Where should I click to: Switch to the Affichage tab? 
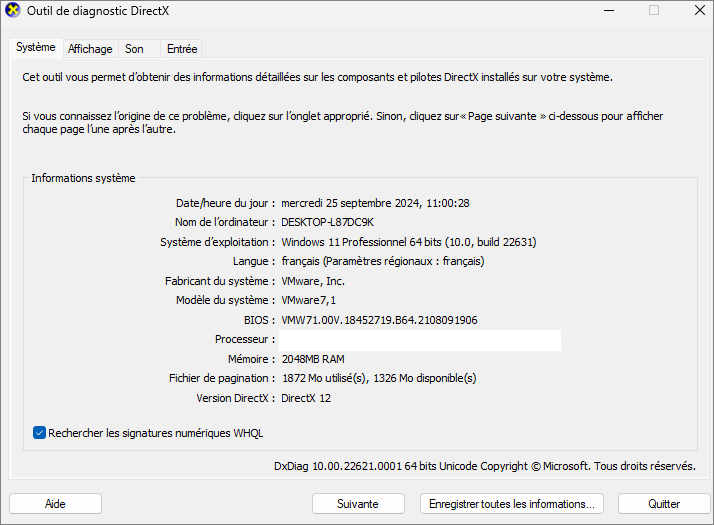point(90,49)
